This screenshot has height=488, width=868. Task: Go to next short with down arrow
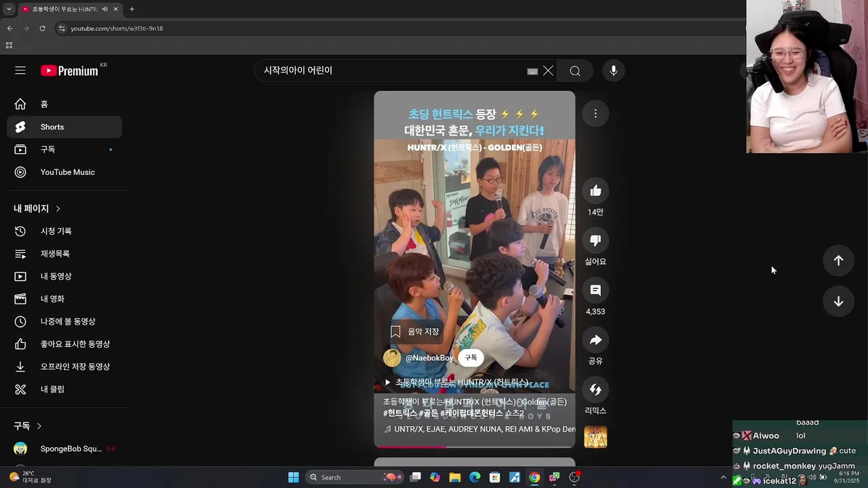click(x=838, y=302)
